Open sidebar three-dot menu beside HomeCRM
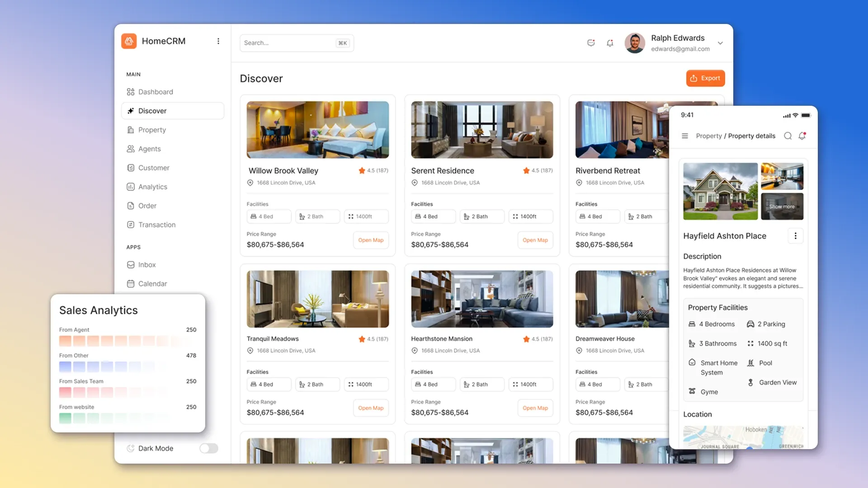Screen dimensions: 868x488 (x=218, y=41)
